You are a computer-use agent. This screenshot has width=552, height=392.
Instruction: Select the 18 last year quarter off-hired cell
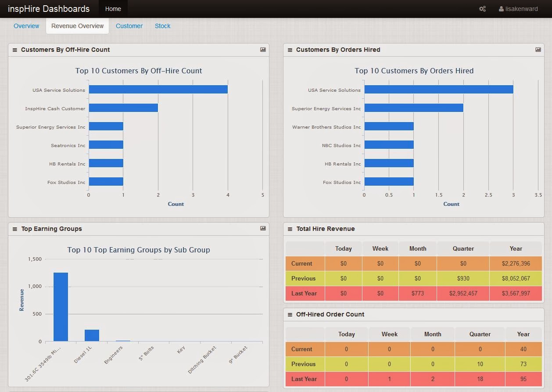click(x=480, y=379)
